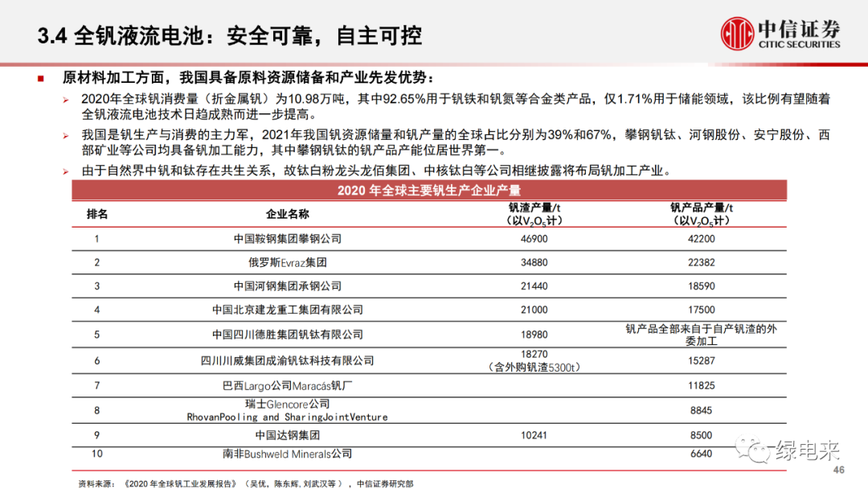Click the 排名 column header

[x=97, y=214]
